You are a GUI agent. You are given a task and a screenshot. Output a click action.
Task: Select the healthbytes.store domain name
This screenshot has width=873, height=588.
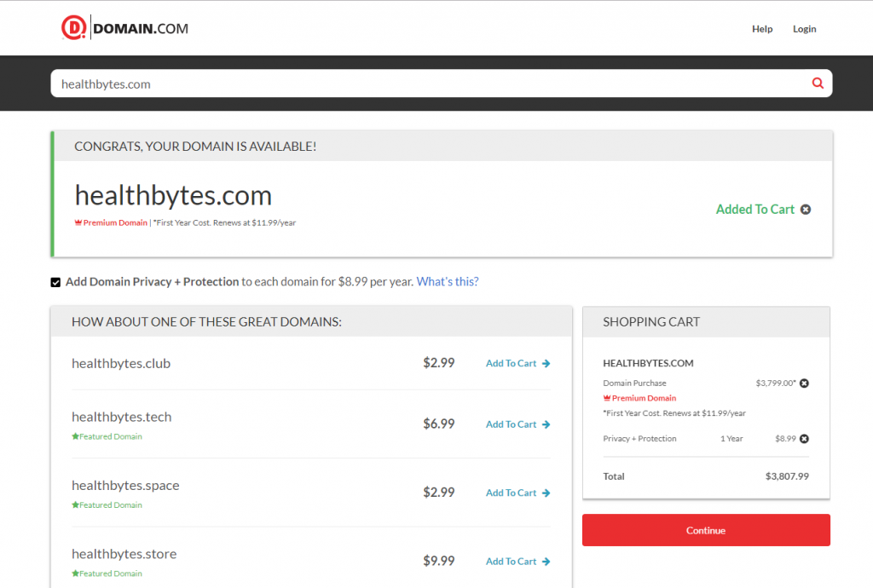[x=124, y=554]
